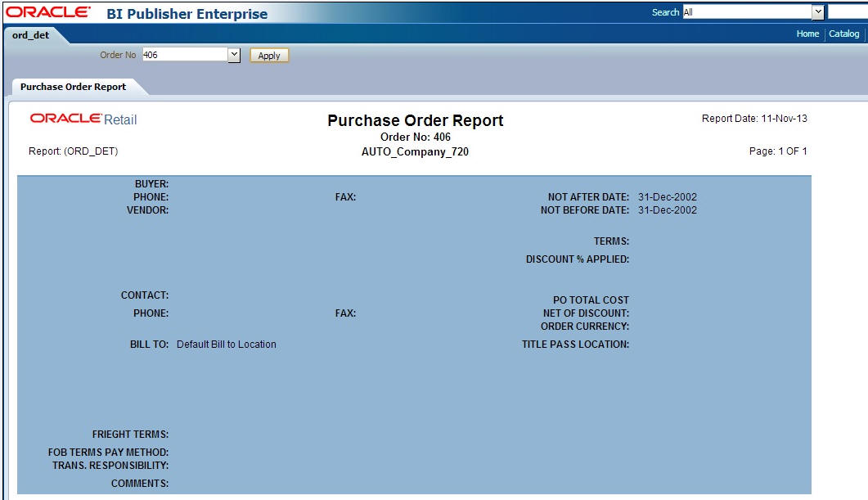
Task: Click the AUTO_Company_720 text
Action: (x=415, y=151)
